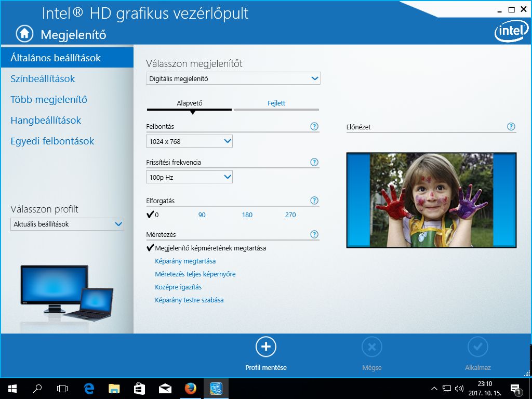
Task: Click the Alkalmaz checkmark icon
Action: [478, 347]
